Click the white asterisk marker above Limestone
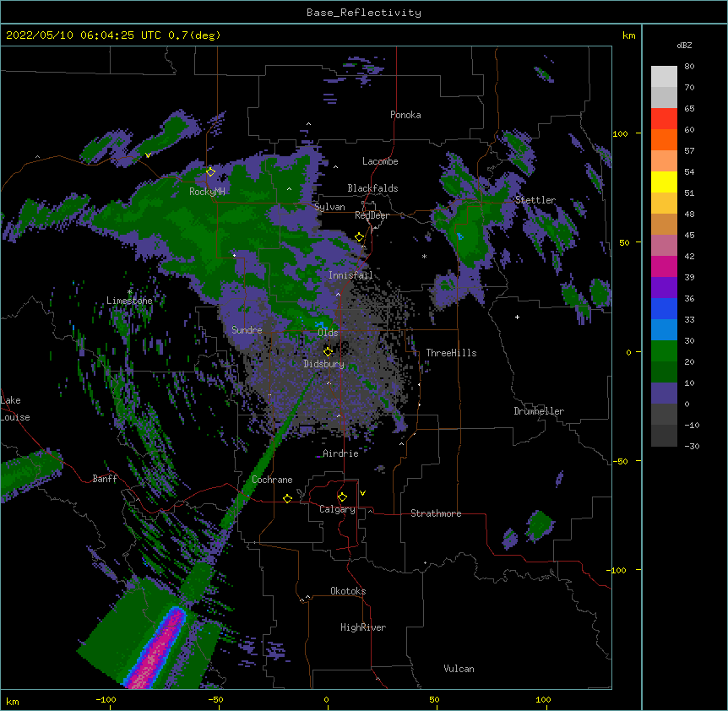This screenshot has height=711, width=728. [129, 292]
